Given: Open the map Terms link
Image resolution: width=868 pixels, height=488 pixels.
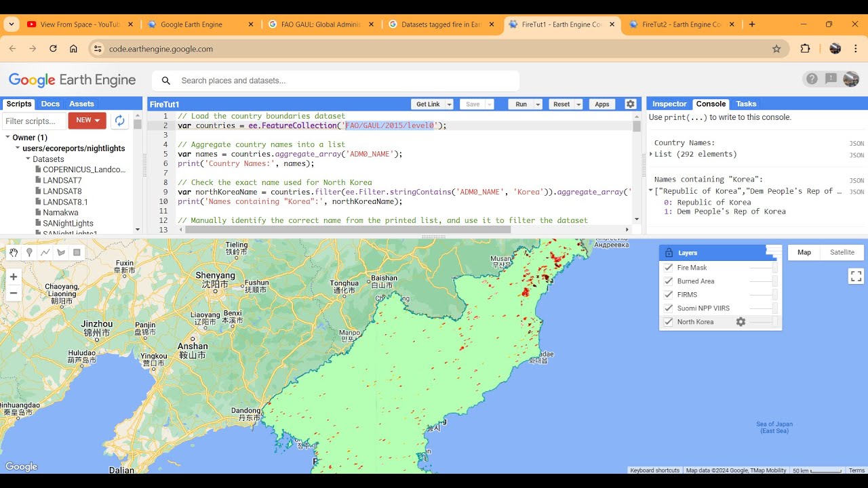Looking at the screenshot, I should point(856,470).
